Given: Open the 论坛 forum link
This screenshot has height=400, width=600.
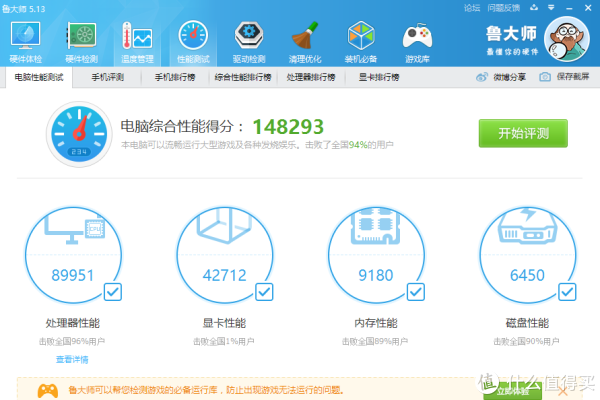Looking at the screenshot, I should [472, 8].
